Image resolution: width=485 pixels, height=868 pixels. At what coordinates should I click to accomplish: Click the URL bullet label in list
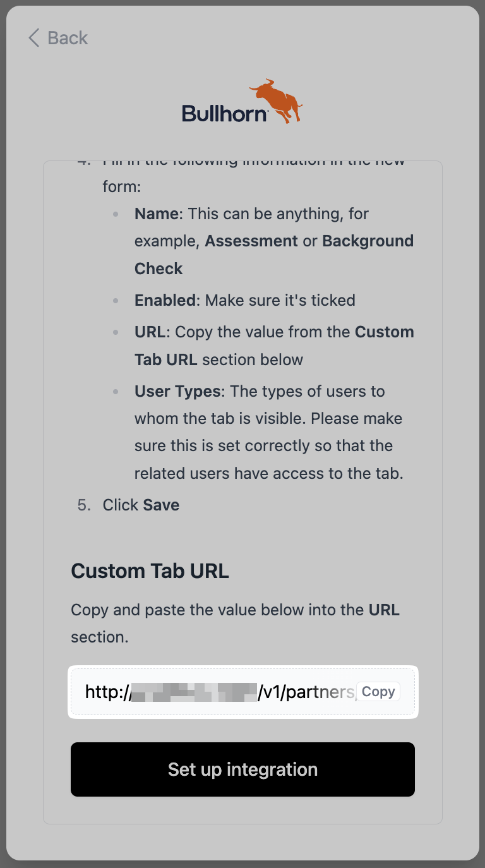pyautogui.click(x=151, y=332)
